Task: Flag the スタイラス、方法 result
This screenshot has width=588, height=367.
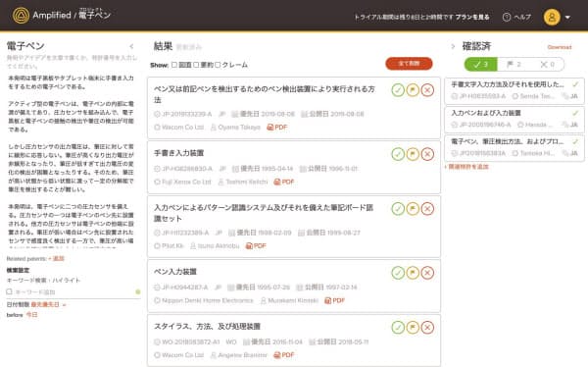Action: point(413,327)
